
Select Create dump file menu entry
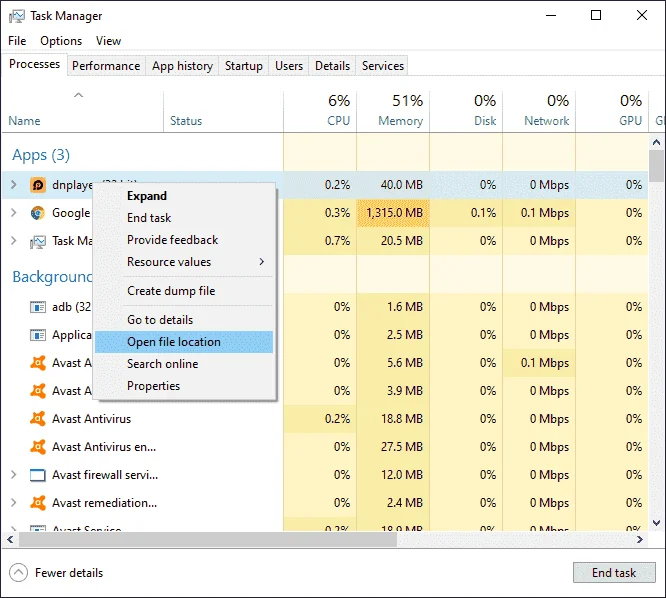[x=184, y=291]
